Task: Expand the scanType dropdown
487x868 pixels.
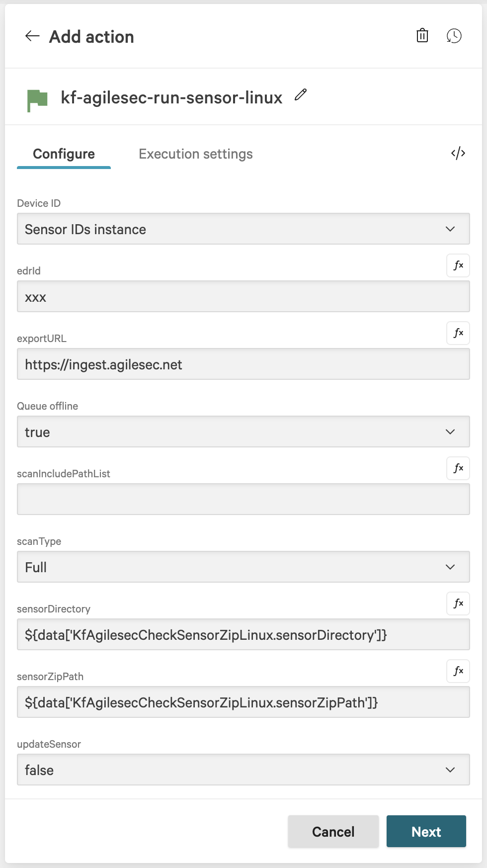Action: click(243, 567)
